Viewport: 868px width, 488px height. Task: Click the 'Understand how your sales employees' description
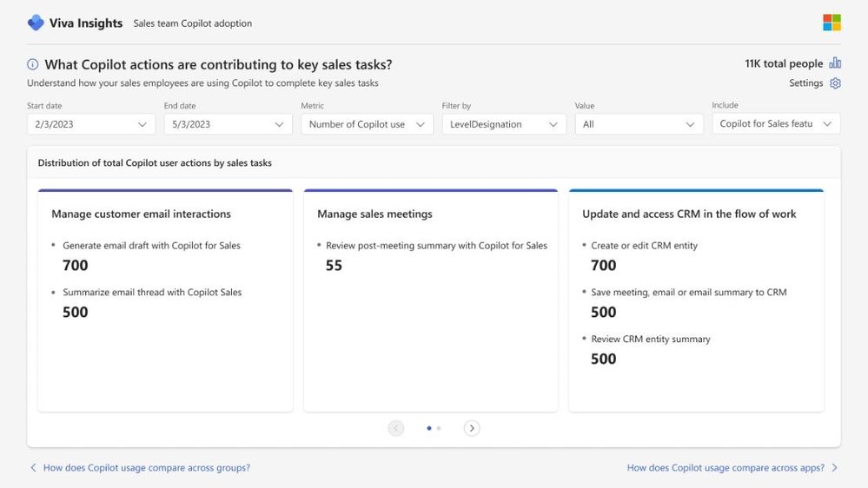(202, 83)
